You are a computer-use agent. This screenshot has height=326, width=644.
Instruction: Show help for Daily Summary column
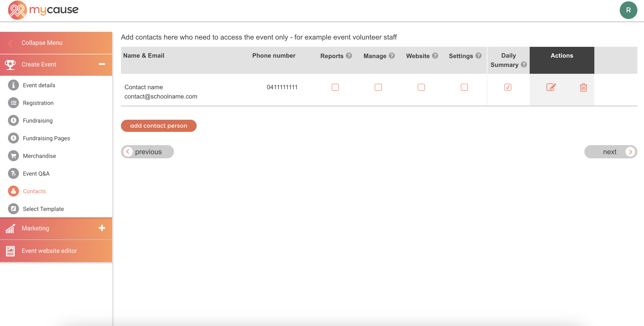click(524, 64)
